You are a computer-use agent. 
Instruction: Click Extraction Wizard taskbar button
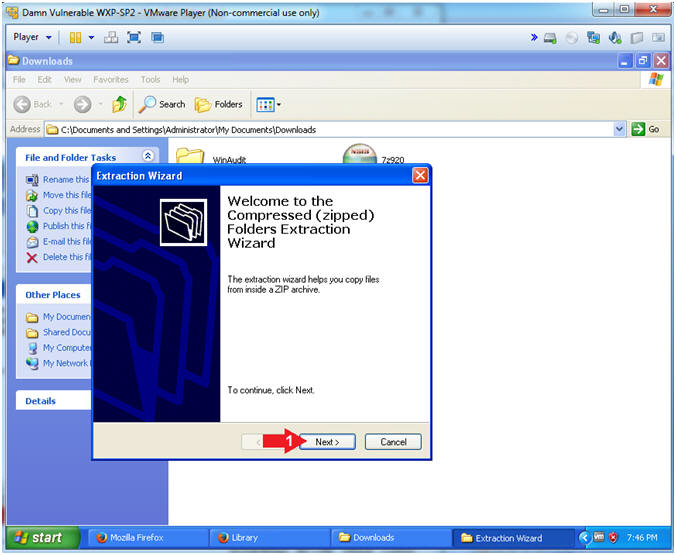(513, 538)
